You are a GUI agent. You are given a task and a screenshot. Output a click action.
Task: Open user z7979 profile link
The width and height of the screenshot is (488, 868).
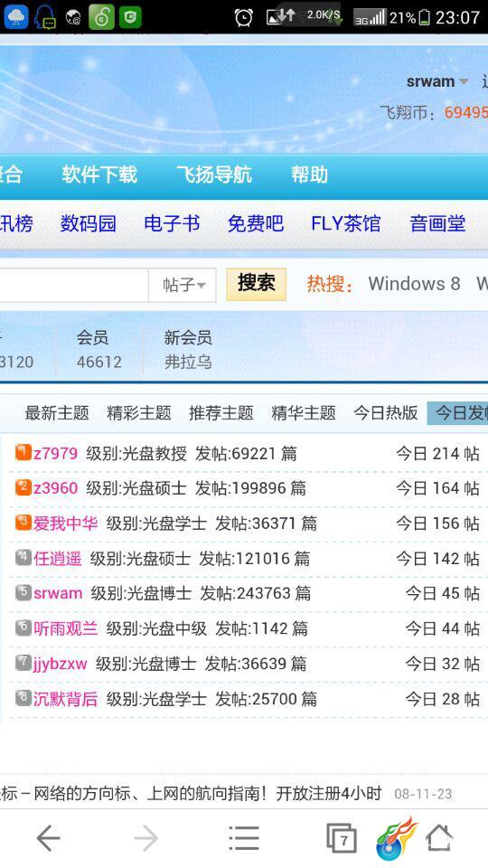coord(55,453)
